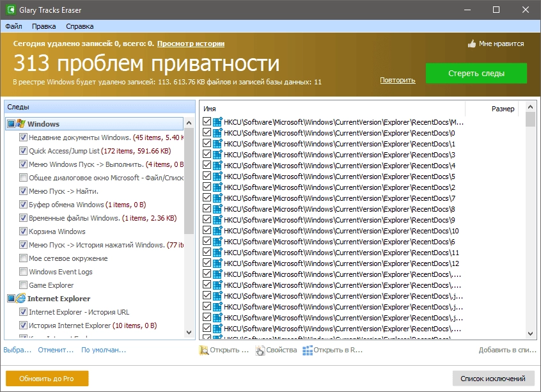Click registry icon of RecentDocs\7 row

[217, 198]
